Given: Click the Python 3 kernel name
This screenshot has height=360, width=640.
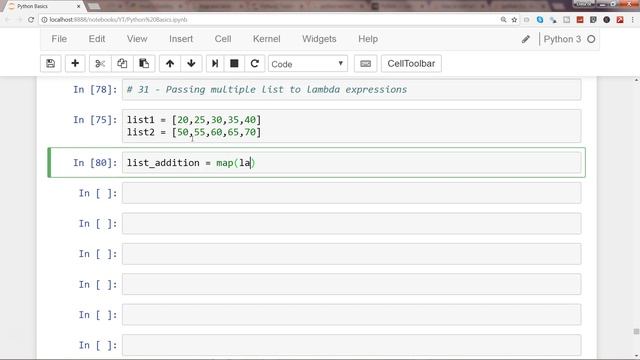Looking at the screenshot, I should (562, 39).
